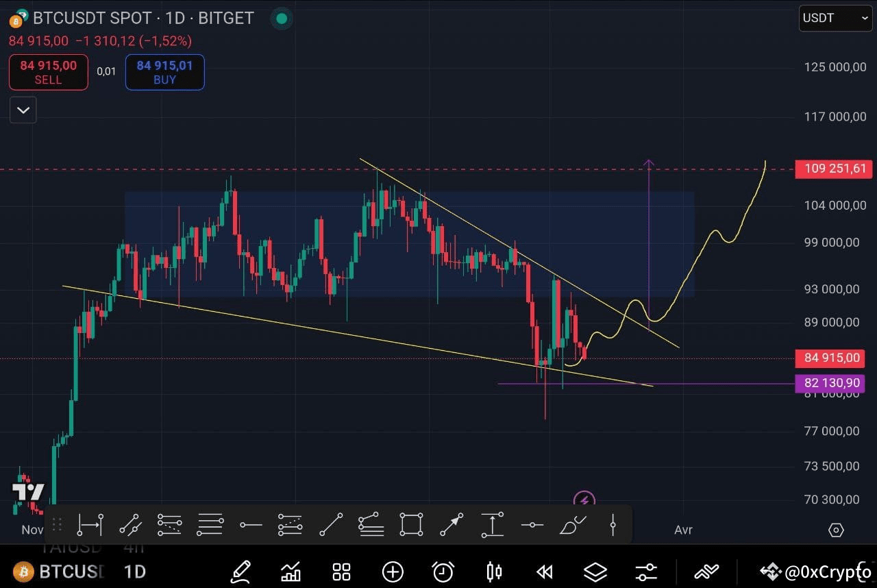The height and width of the screenshot is (588, 877).
Task: Click the 70 300,00 price scale label
Action: (x=831, y=500)
